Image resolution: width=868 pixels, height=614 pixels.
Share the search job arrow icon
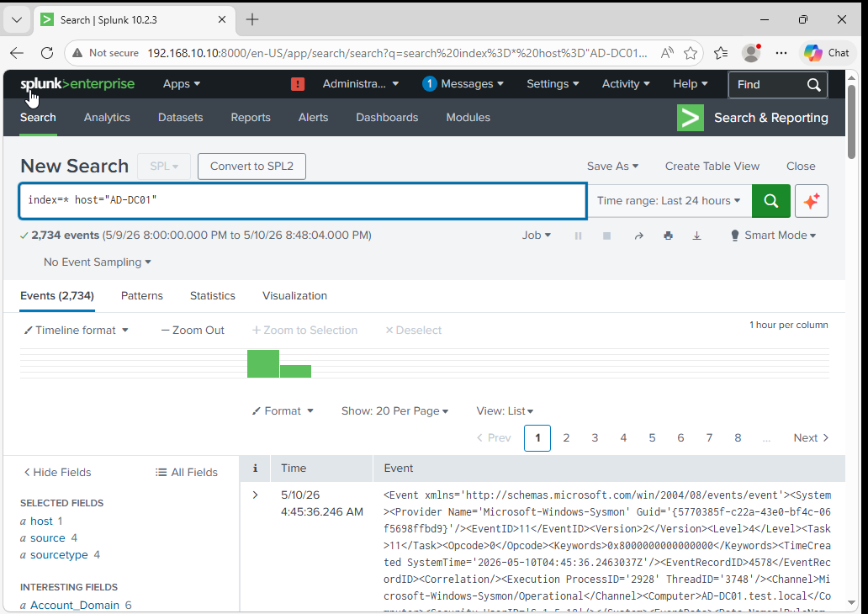(639, 236)
